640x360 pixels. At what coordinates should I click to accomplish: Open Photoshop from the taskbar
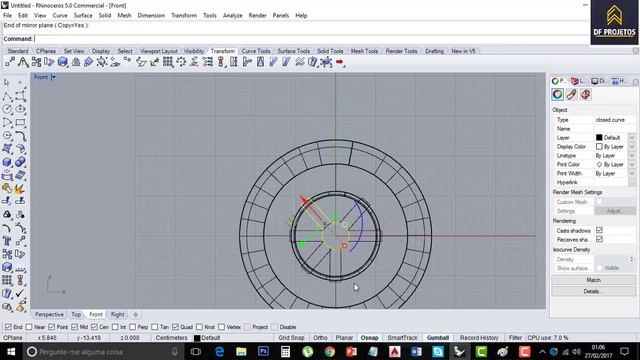(x=263, y=351)
